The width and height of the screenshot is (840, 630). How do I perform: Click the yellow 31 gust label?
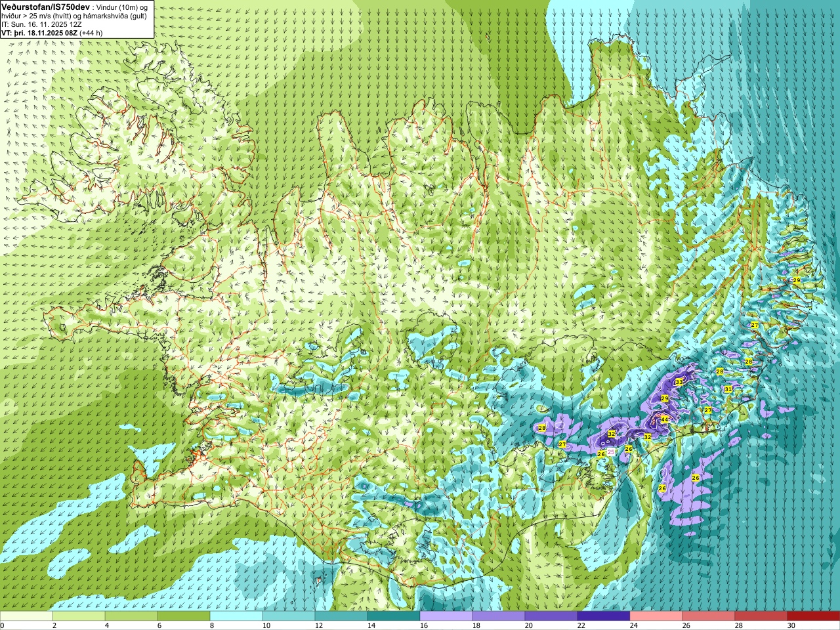point(728,389)
